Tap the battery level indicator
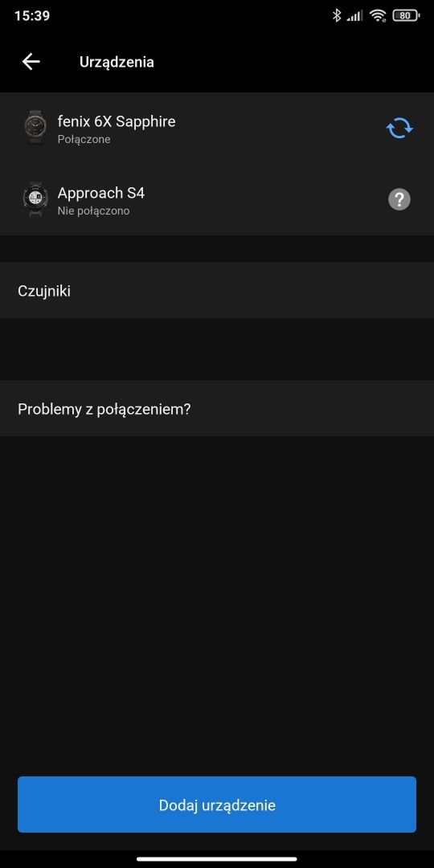Viewport: 434px width, 868px height. coord(406,15)
